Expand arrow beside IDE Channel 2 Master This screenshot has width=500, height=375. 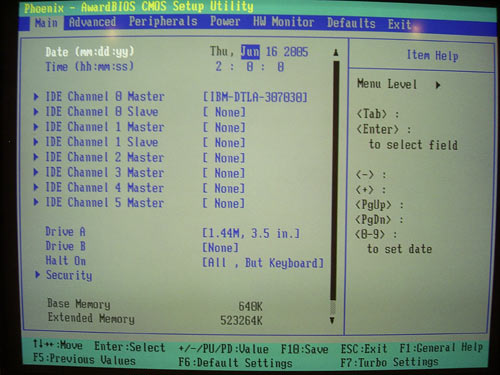coord(36,157)
